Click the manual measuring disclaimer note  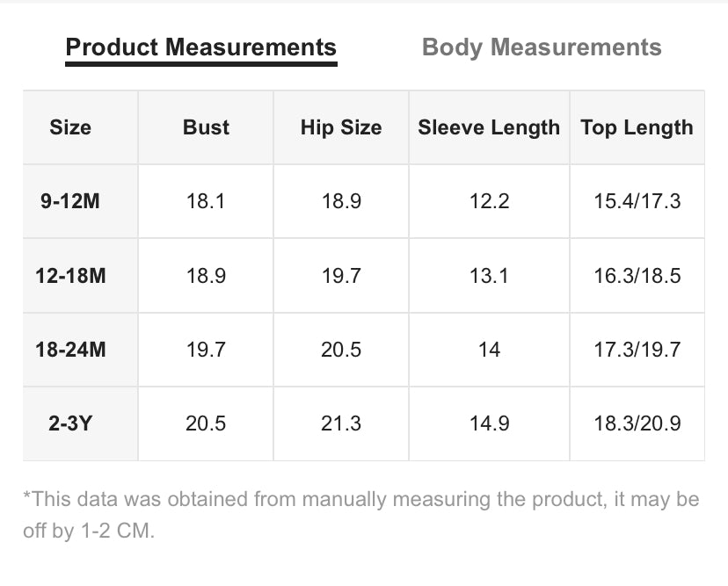361,515
